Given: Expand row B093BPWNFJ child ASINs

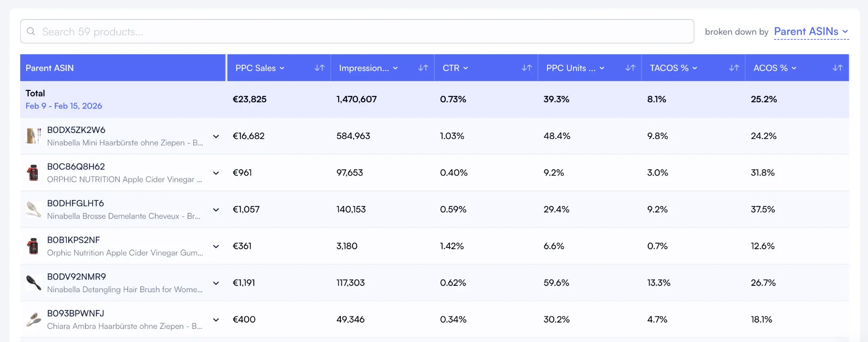Looking at the screenshot, I should tap(216, 319).
